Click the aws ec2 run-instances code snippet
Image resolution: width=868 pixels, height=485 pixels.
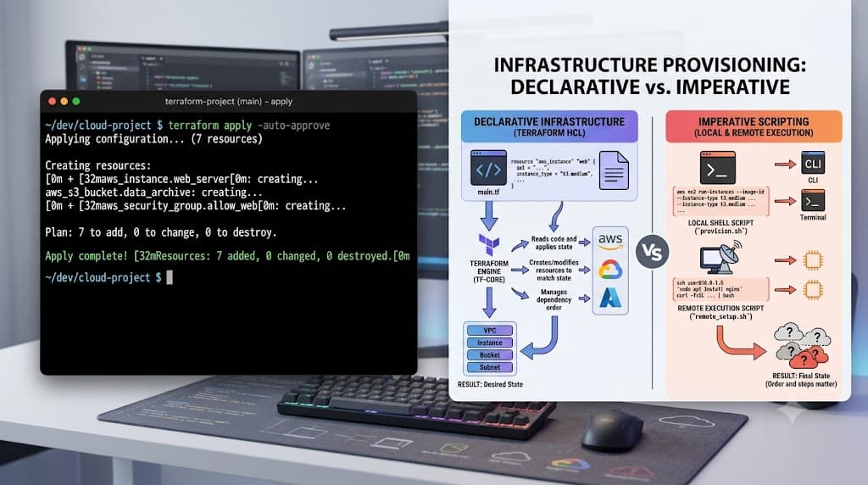coord(721,201)
